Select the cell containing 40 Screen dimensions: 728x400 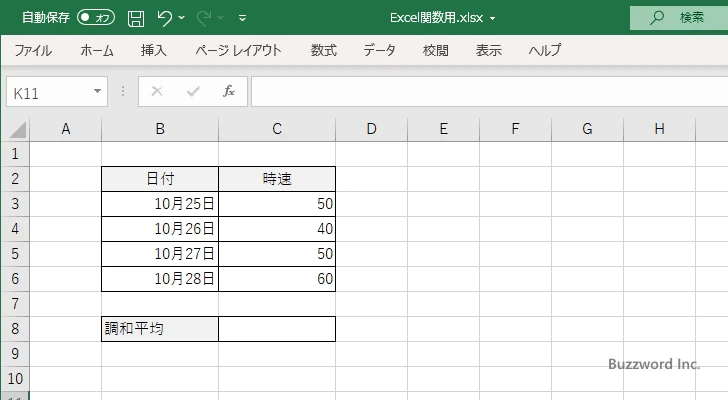click(x=277, y=229)
